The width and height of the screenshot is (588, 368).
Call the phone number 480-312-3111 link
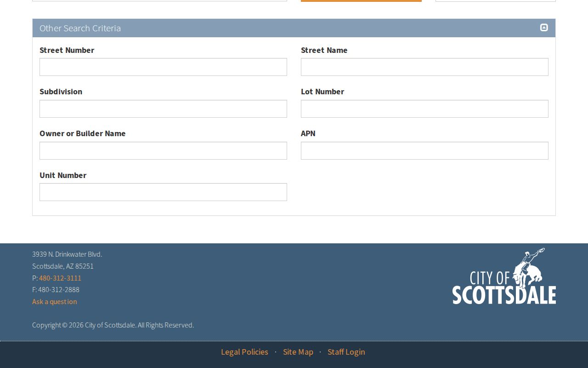[60, 278]
